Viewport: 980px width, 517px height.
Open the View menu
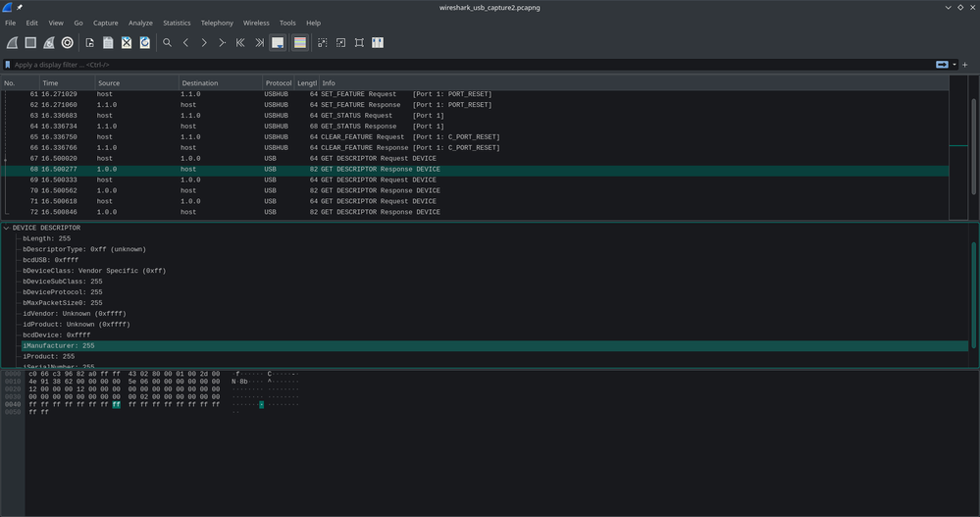click(56, 23)
